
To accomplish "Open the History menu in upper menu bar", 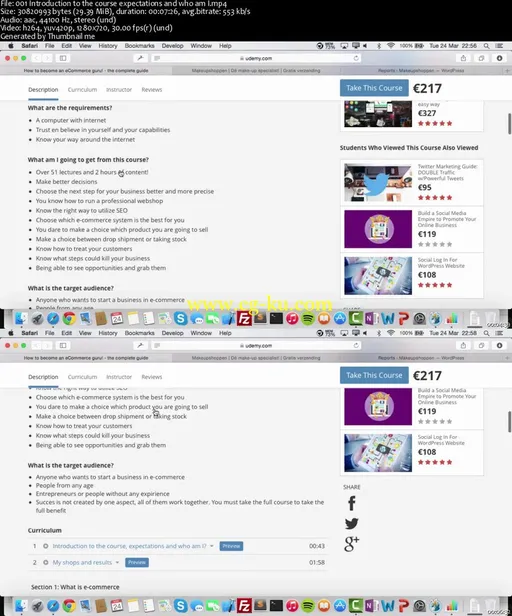I will (108, 46).
